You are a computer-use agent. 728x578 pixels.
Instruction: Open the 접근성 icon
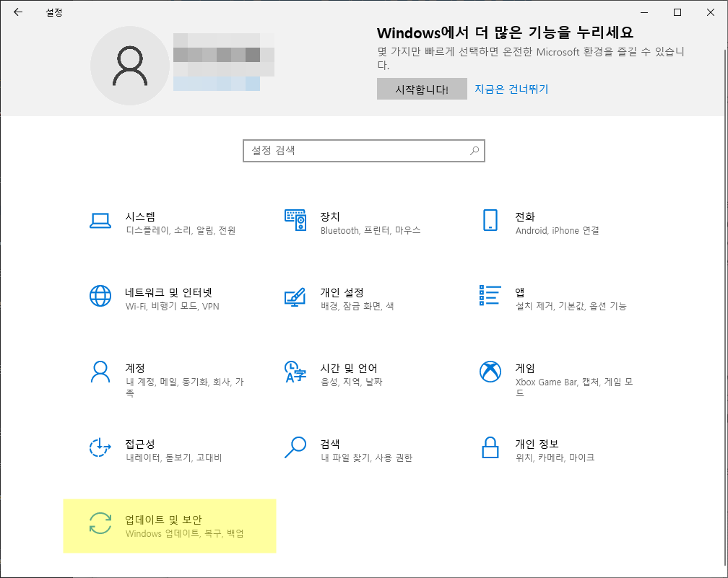click(100, 447)
